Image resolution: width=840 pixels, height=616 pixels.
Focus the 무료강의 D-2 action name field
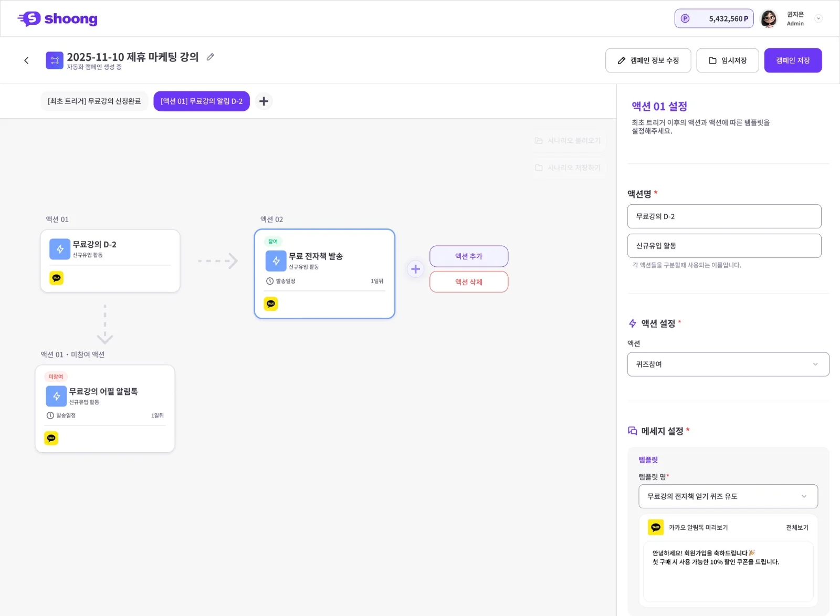[x=724, y=216]
